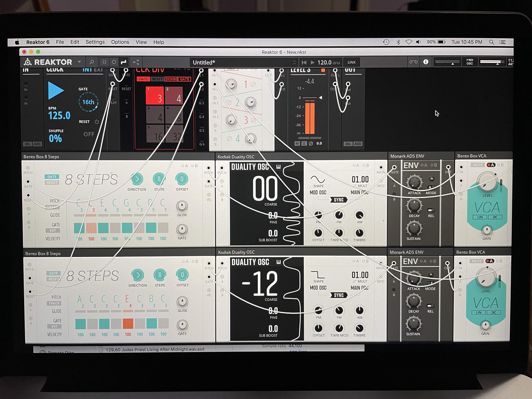Click phase invert icon beside mixer channel 3
The image size is (532, 399).
point(253,120)
